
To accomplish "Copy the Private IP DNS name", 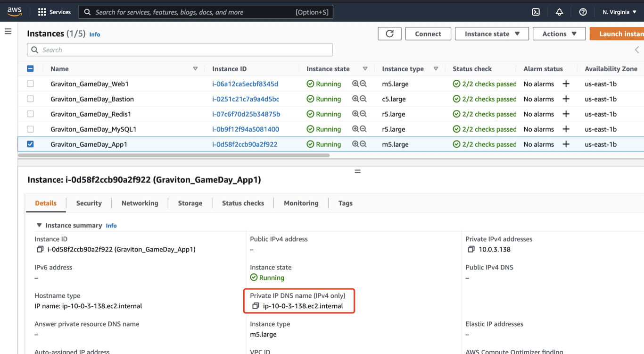I will [256, 306].
